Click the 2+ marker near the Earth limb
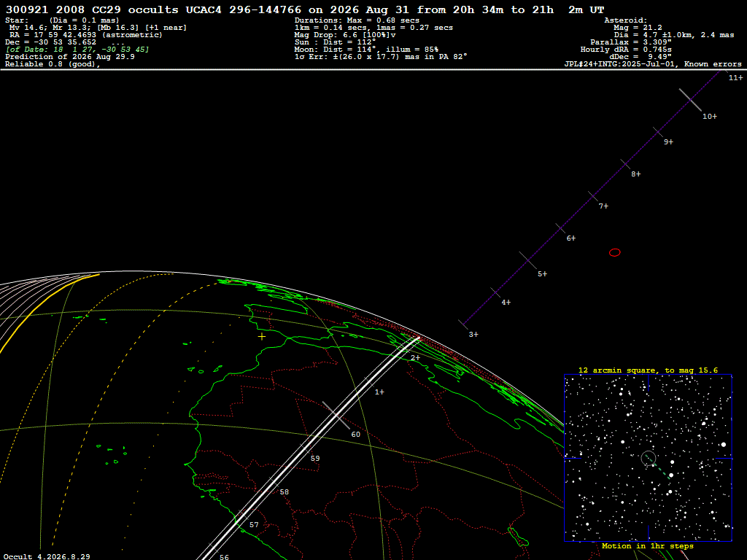 [x=415, y=357]
